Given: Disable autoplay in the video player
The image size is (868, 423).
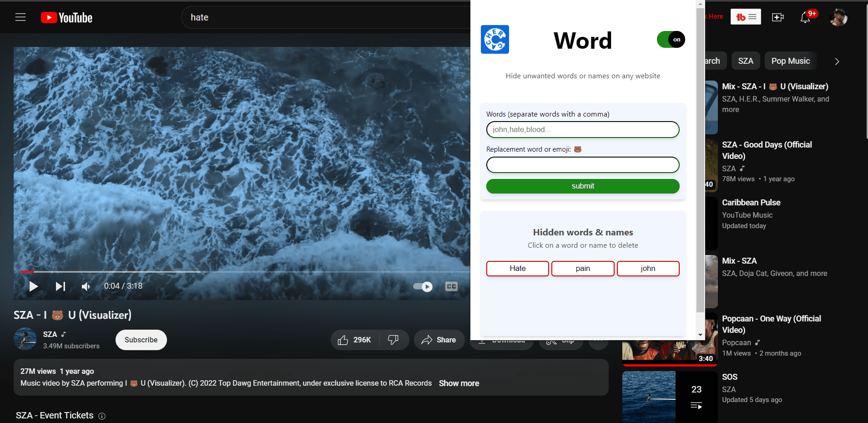Looking at the screenshot, I should (x=422, y=286).
